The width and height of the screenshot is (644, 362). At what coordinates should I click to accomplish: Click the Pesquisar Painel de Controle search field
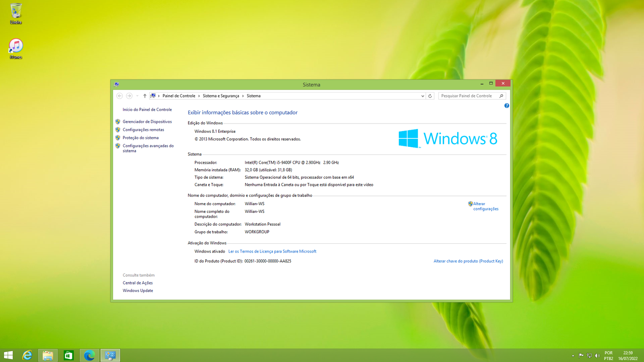click(467, 96)
